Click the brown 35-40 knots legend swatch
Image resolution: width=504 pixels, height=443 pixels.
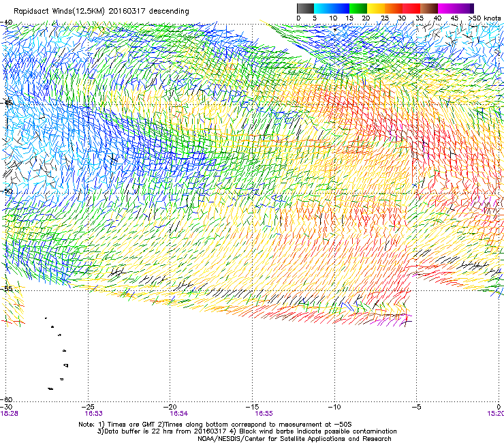pyautogui.click(x=429, y=8)
